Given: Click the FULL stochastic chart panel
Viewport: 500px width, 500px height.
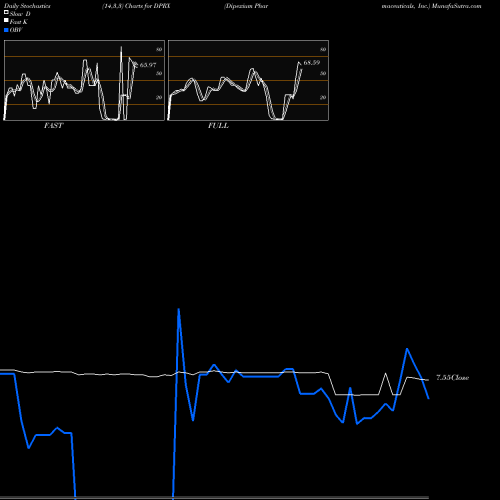Looking at the screenshot, I should click(x=248, y=80).
